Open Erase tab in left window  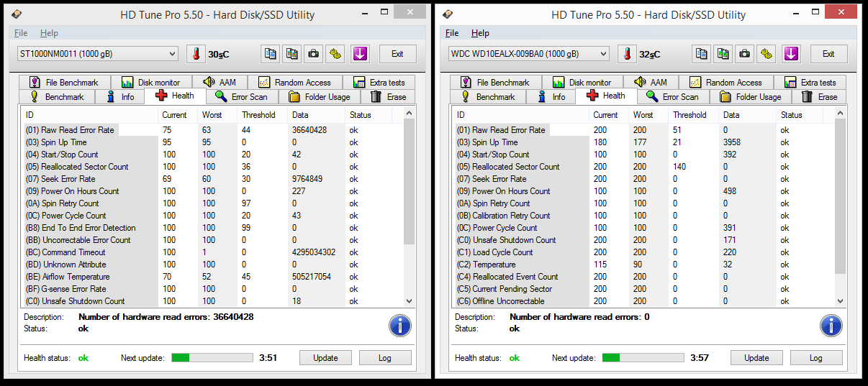click(389, 97)
